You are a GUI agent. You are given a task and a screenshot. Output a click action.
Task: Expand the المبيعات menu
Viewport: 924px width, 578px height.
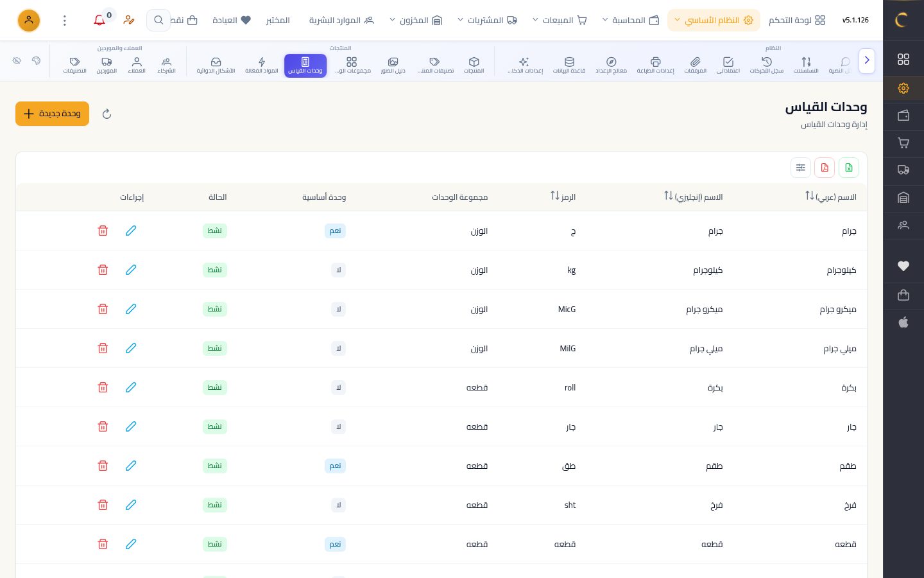[560, 21]
